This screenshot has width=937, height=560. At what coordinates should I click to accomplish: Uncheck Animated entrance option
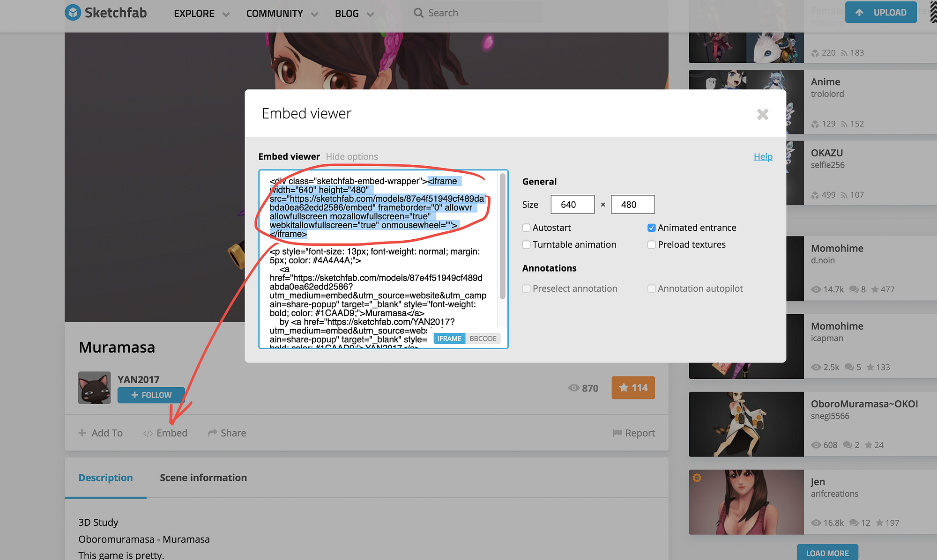pos(652,228)
